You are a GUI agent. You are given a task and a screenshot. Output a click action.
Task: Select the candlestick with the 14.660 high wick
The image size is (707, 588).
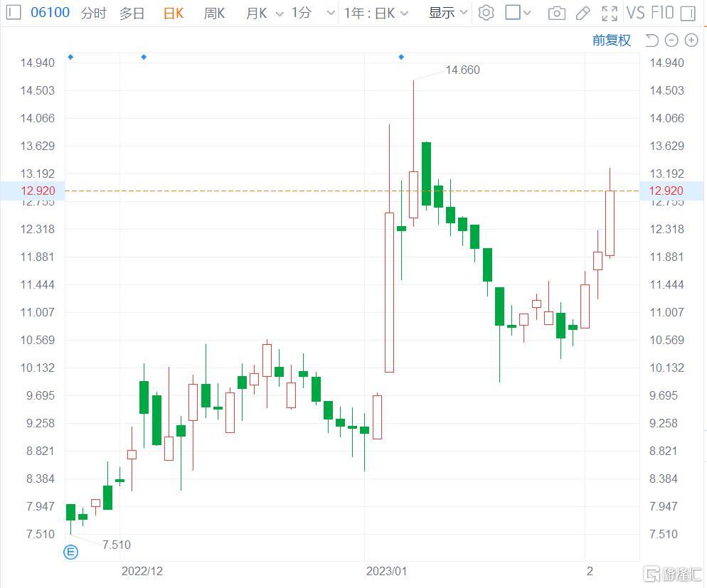pos(413,194)
